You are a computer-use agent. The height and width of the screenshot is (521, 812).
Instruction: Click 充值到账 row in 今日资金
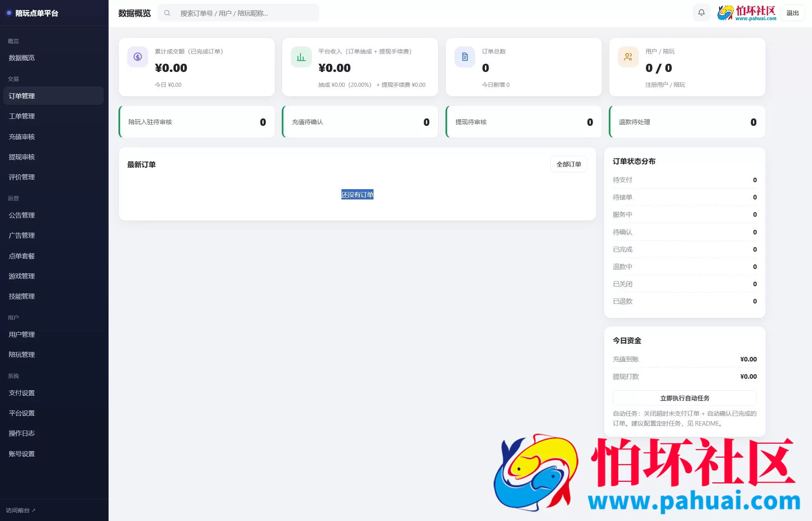coord(684,359)
